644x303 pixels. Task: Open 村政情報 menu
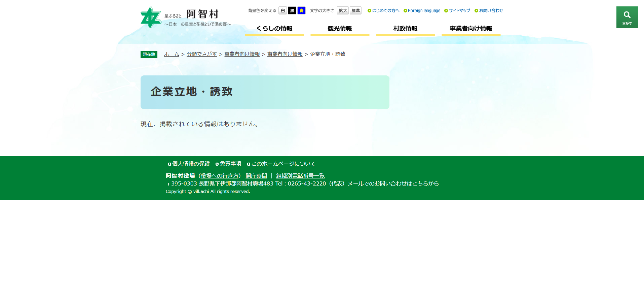point(406,29)
